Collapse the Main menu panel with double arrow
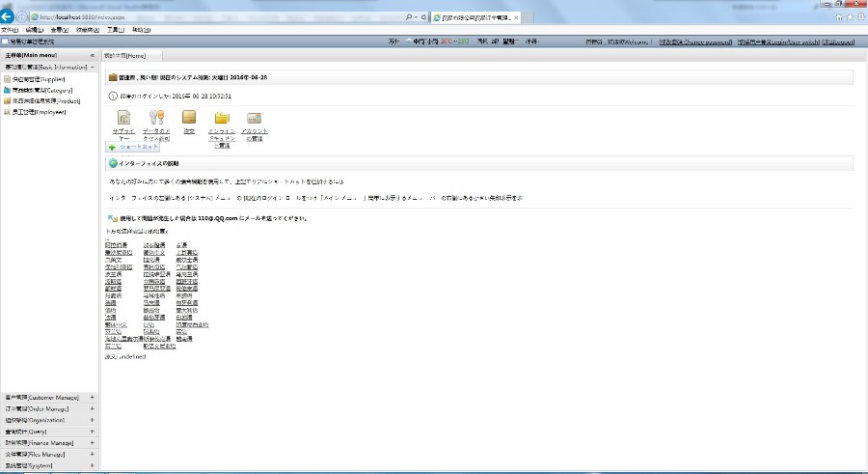Screen dimensions: 868x474 click(x=93, y=55)
